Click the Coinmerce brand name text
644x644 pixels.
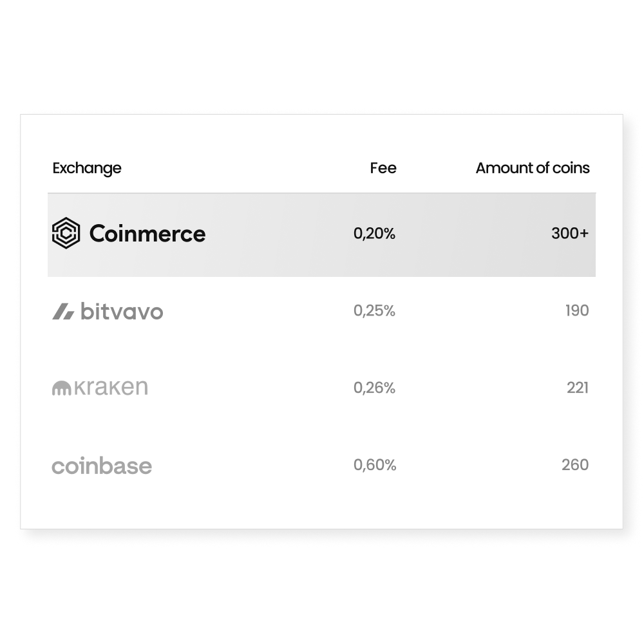pyautogui.click(x=147, y=233)
